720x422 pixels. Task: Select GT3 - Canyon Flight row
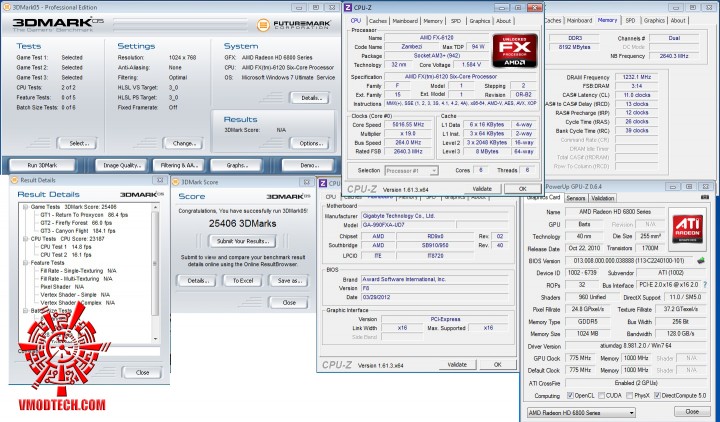click(78, 231)
